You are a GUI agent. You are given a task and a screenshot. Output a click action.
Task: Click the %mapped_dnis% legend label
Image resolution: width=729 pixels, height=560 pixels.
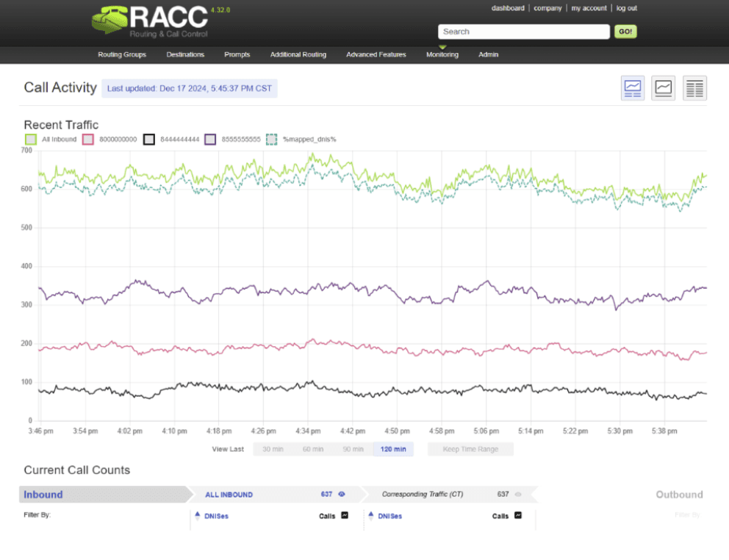tap(309, 139)
